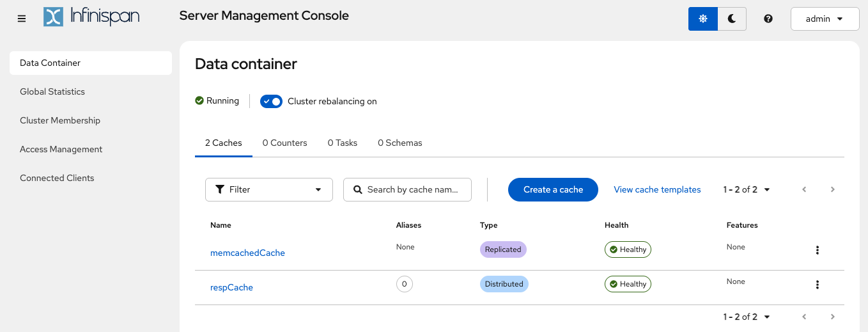This screenshot has width=868, height=332.
Task: Open kebab menu for respCache row
Action: point(817,285)
